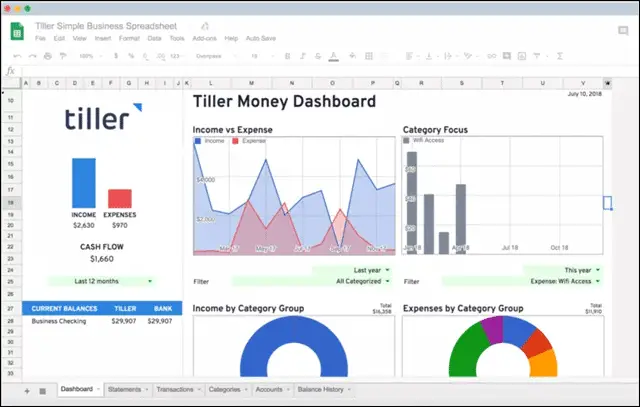
Task: Open the fill color picker
Action: pos(353,56)
